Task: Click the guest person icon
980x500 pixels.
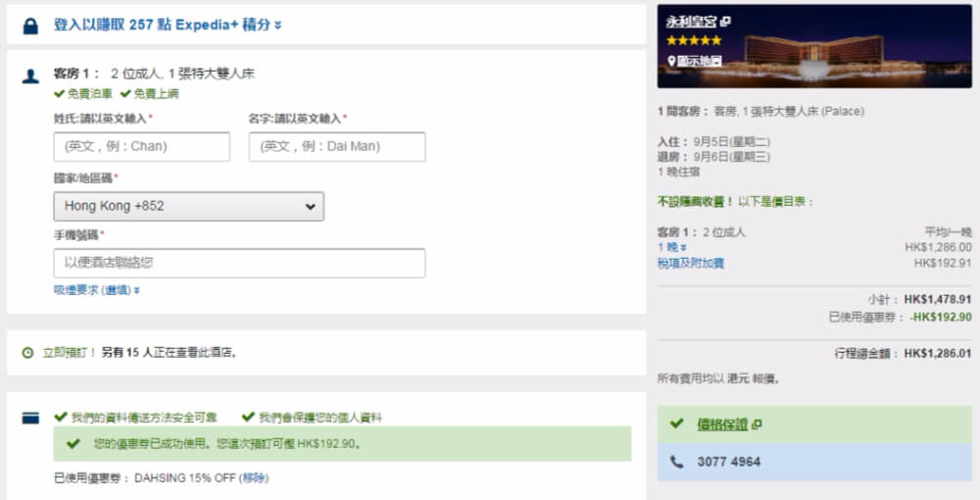Action: point(30,75)
